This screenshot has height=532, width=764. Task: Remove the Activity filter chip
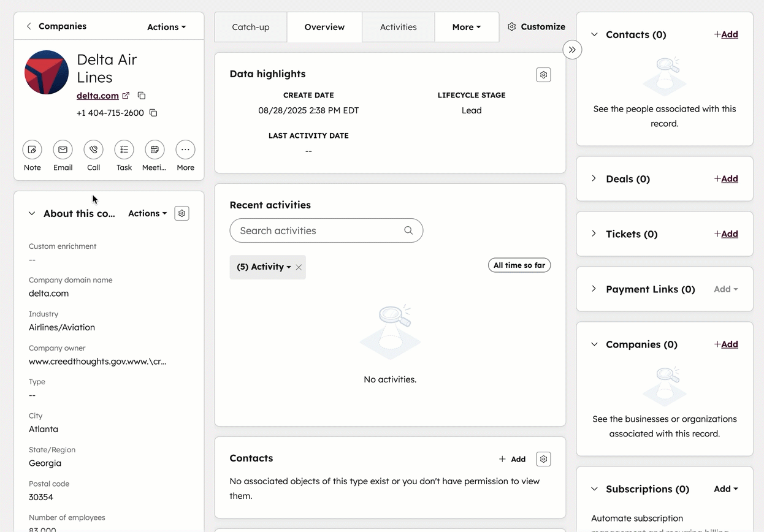pyautogui.click(x=299, y=267)
